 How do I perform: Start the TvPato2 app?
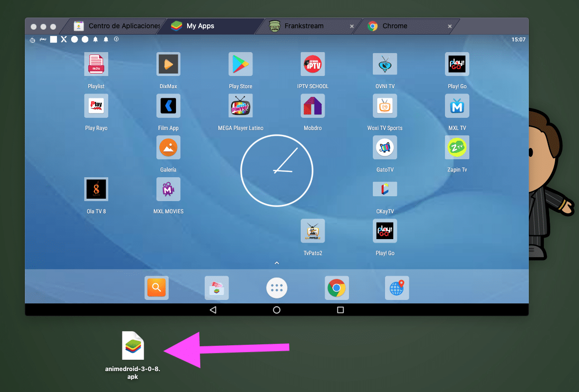pos(312,231)
